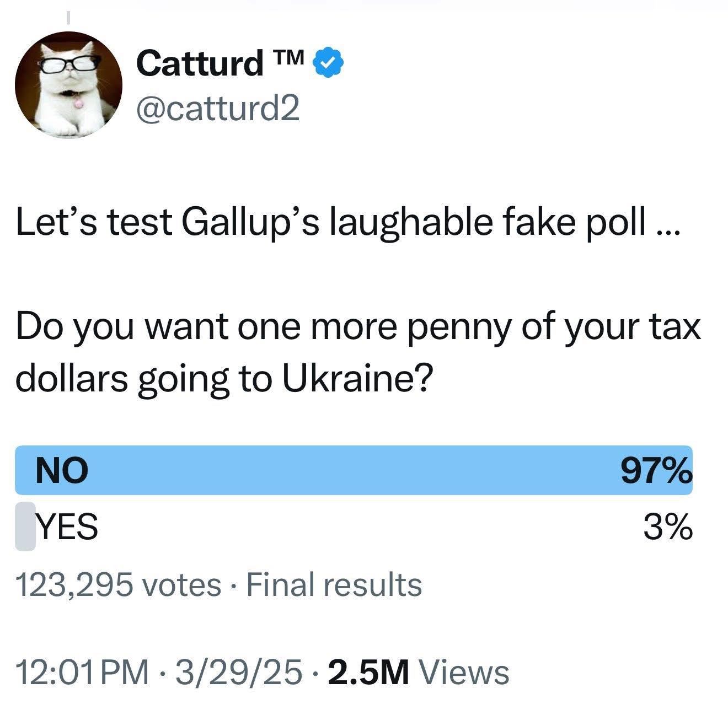Open Catturd's cat profile picture
Viewport: 728px width, 704px height.
[x=68, y=84]
